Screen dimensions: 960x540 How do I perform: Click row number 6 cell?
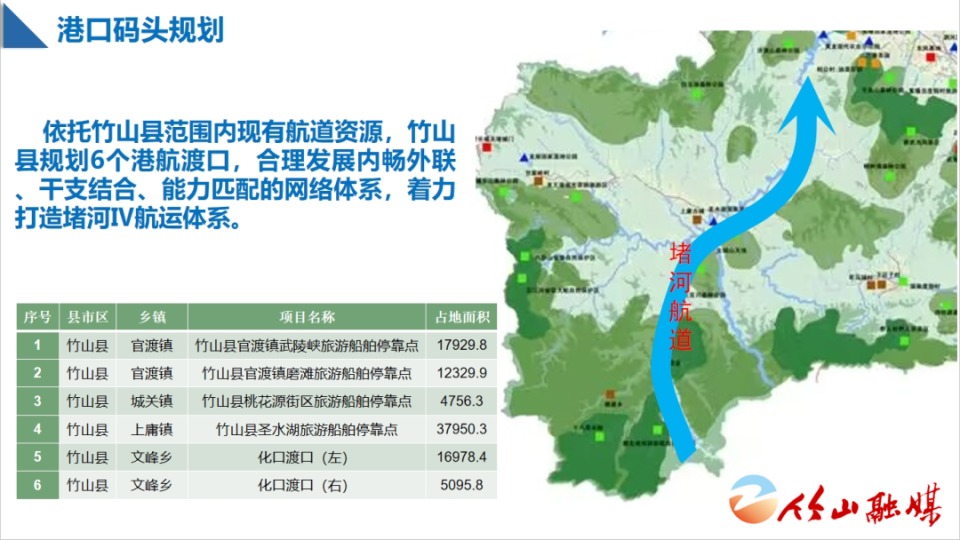pyautogui.click(x=37, y=485)
